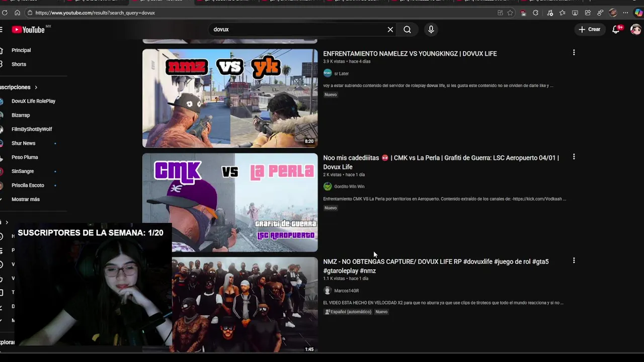Click the split screen icon in address bar

[500, 13]
